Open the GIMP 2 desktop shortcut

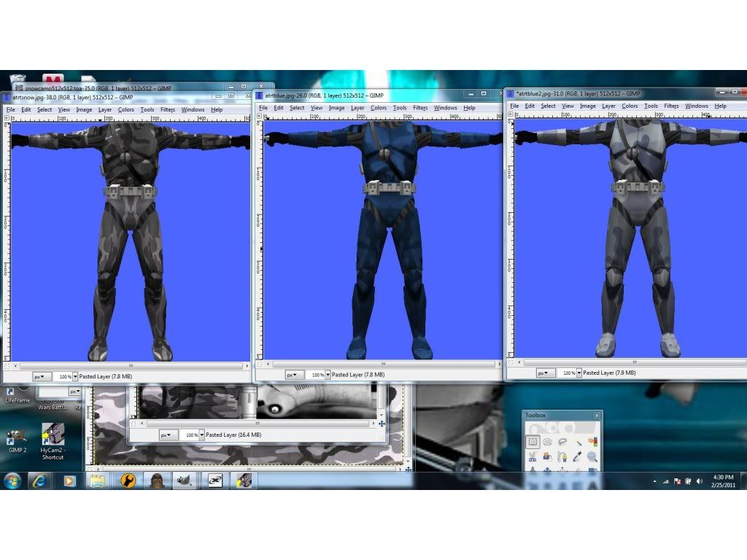click(18, 441)
